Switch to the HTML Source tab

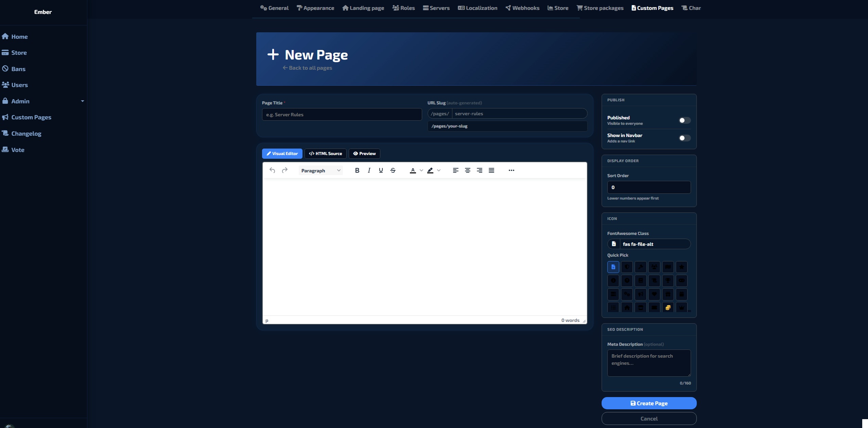coord(325,154)
